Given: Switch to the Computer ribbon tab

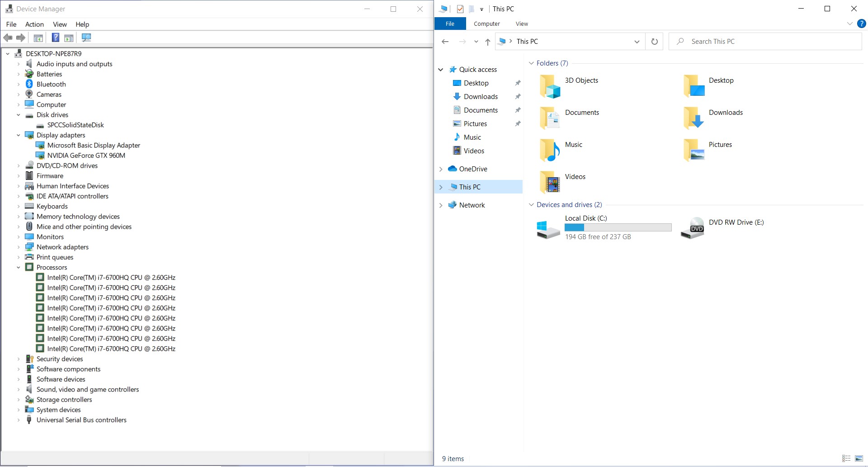Looking at the screenshot, I should pos(486,24).
